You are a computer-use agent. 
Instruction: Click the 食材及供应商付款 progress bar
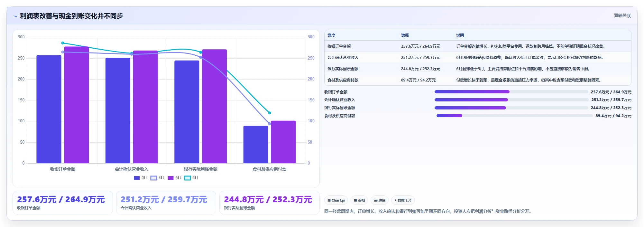coord(514,116)
